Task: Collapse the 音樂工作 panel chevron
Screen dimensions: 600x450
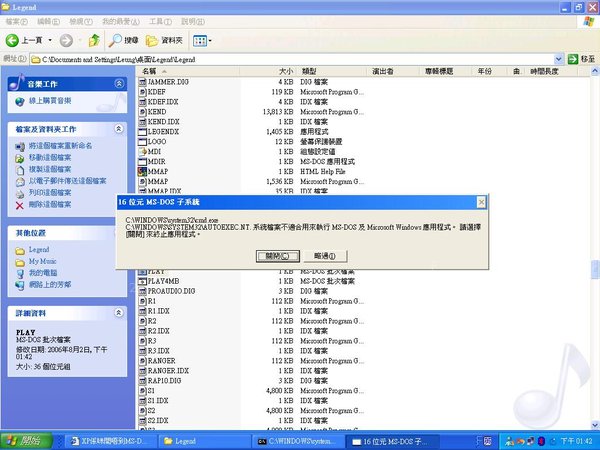Action: (x=119, y=83)
